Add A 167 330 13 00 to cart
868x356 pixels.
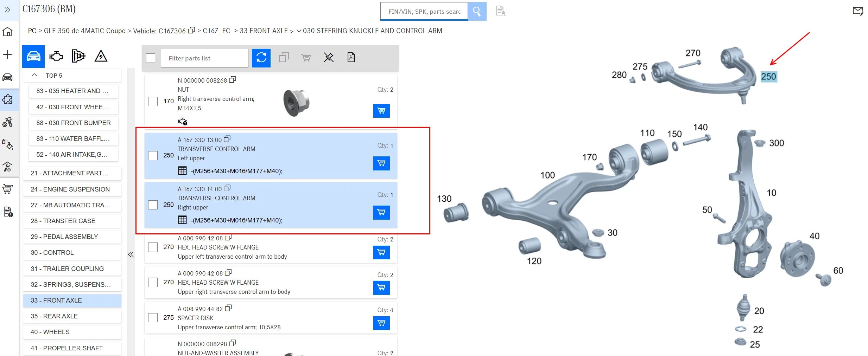tap(381, 163)
